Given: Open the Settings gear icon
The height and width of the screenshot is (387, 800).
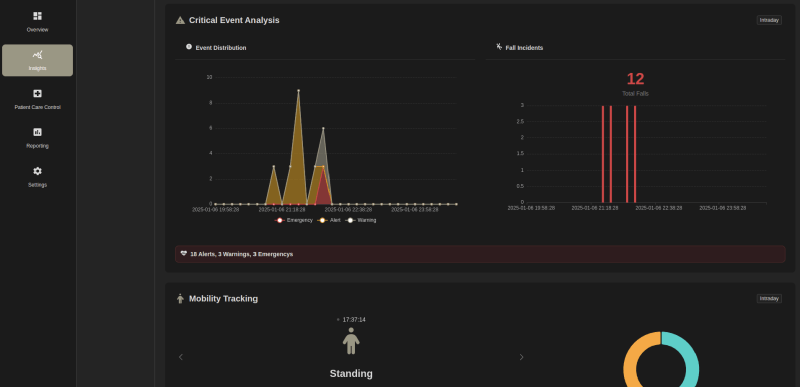Looking at the screenshot, I should tap(37, 171).
